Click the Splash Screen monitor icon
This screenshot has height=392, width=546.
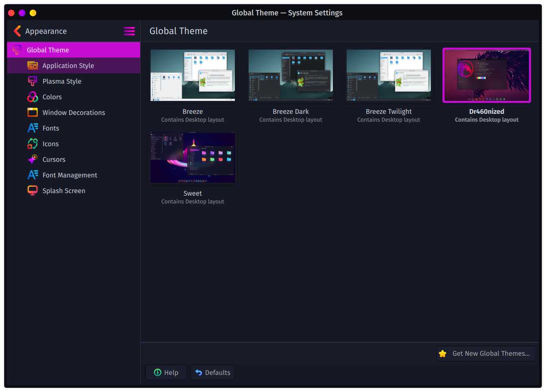pos(33,191)
